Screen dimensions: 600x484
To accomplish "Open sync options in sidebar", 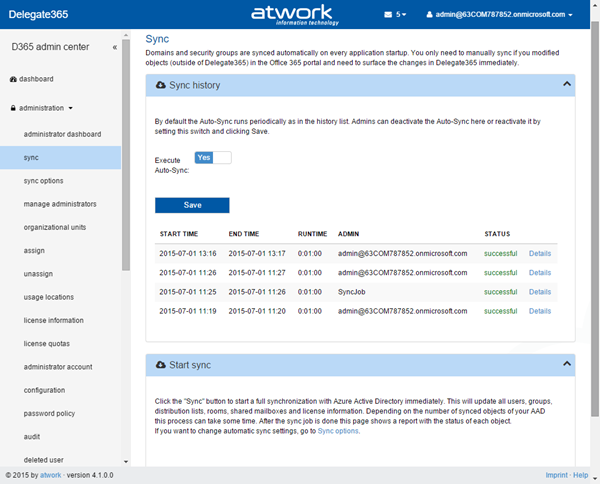I will [44, 181].
